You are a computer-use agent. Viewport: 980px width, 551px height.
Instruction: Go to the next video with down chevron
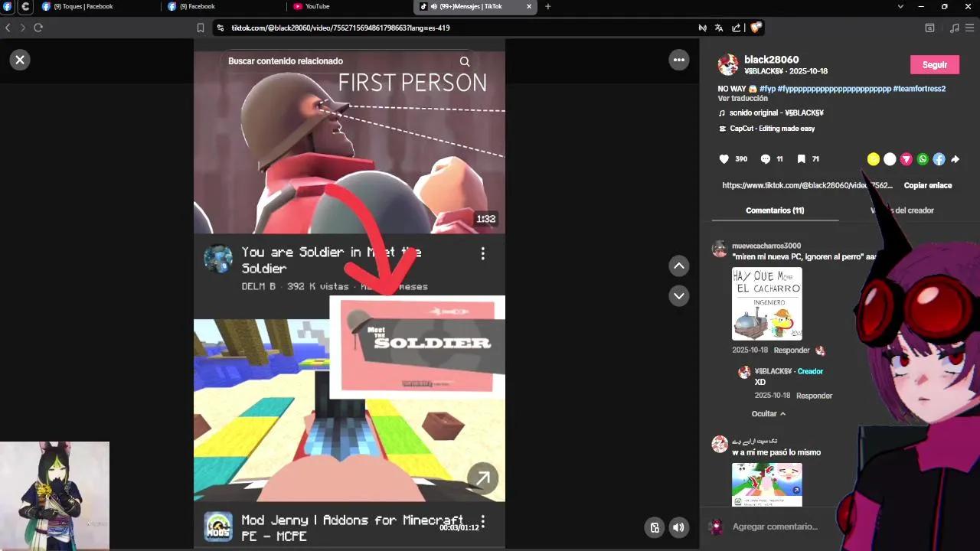(x=679, y=295)
